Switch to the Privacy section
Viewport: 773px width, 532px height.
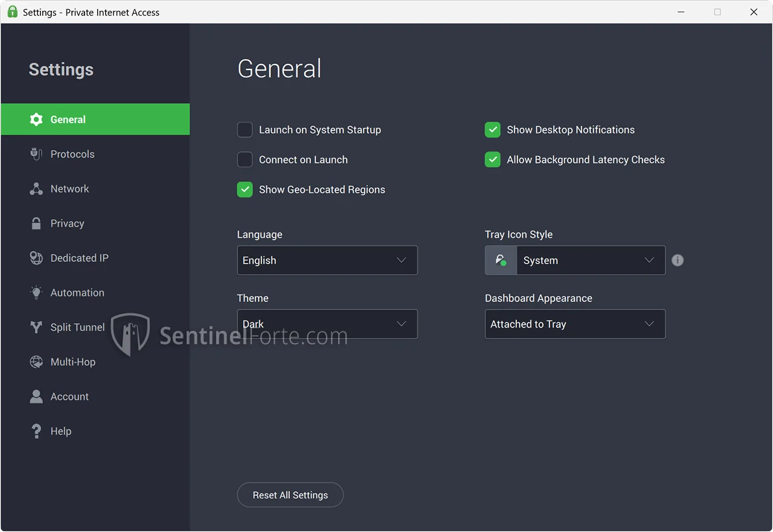(x=95, y=223)
